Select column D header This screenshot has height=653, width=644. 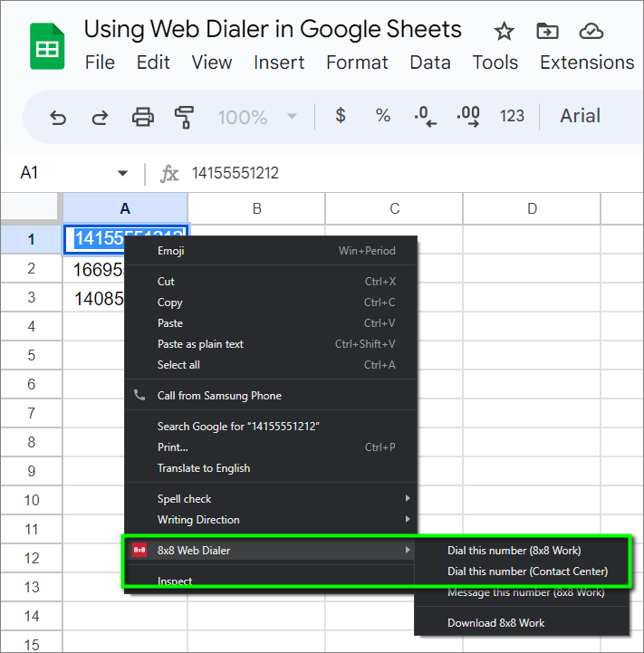[x=532, y=208]
